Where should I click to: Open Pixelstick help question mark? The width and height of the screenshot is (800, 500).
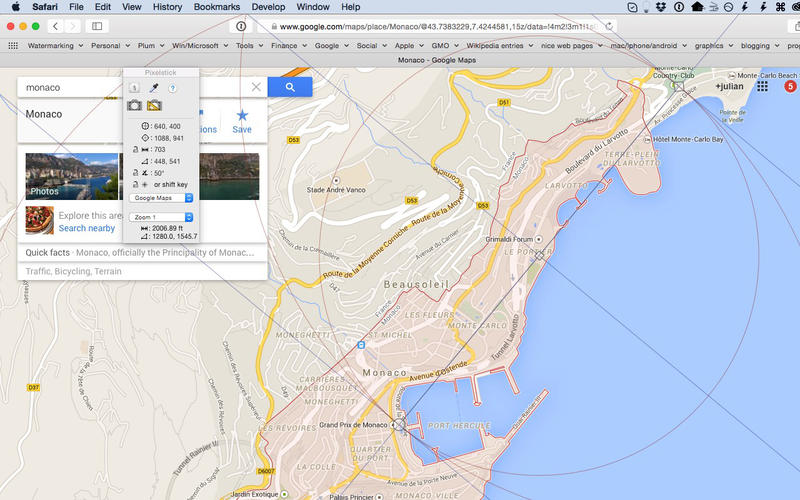172,88
